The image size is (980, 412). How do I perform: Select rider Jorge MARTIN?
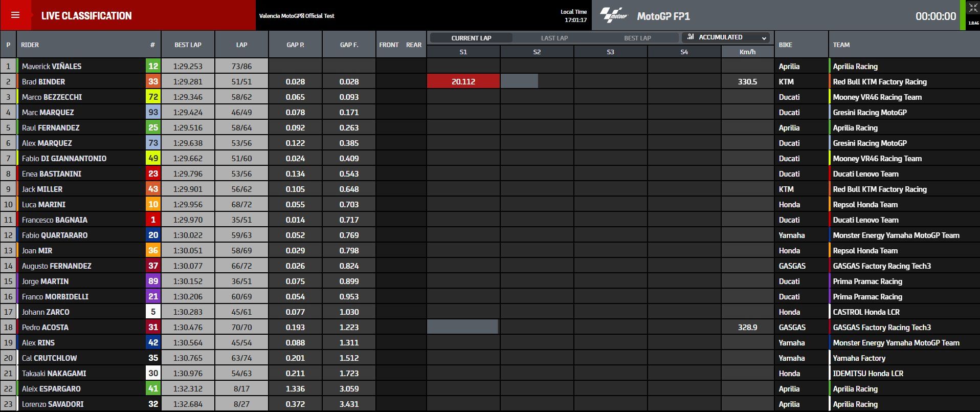[x=45, y=281]
